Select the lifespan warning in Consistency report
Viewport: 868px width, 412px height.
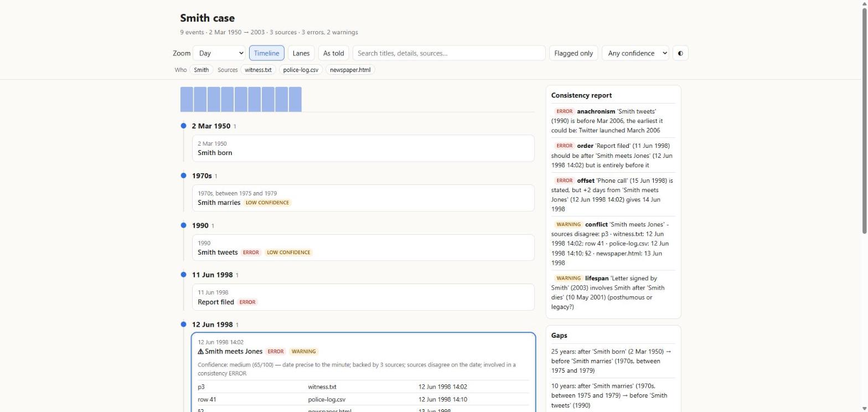[x=613, y=292]
